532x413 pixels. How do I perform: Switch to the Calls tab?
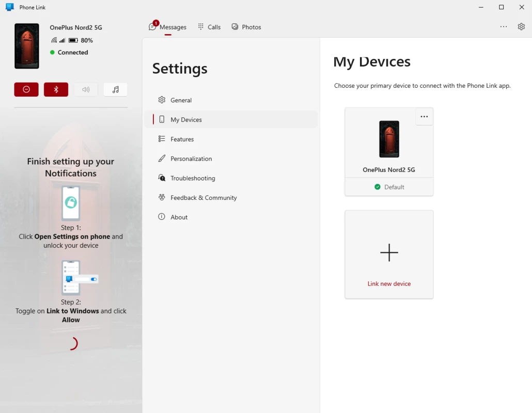209,27
